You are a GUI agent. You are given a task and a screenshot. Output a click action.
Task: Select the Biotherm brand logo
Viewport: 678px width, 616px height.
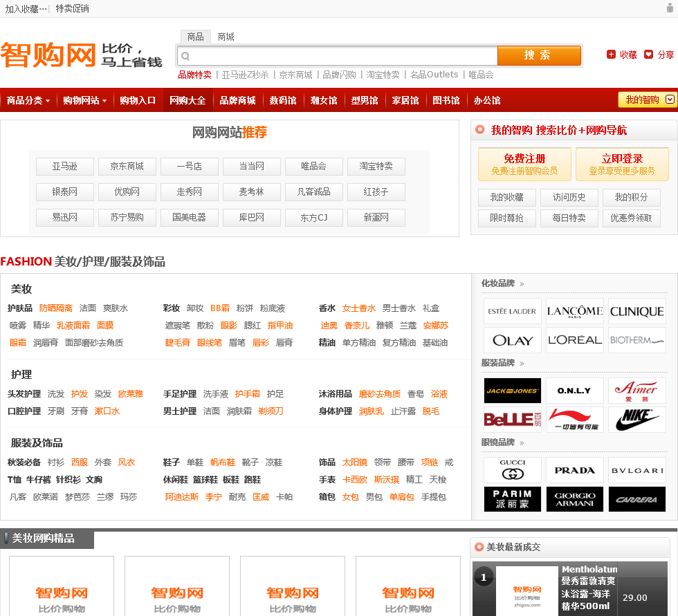[636, 340]
